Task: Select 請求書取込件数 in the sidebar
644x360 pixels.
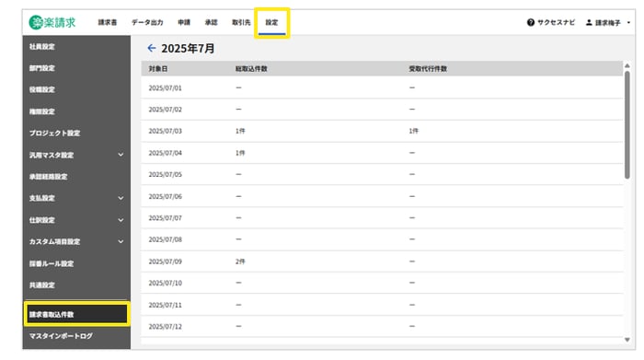Action: pyautogui.click(x=76, y=314)
